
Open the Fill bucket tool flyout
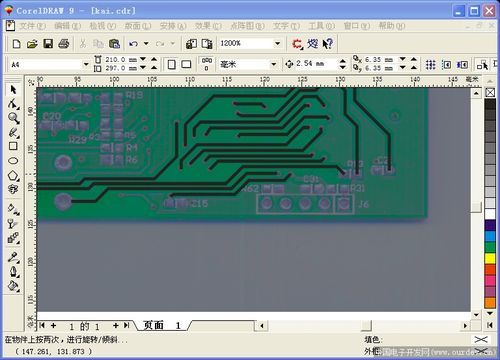13,286
